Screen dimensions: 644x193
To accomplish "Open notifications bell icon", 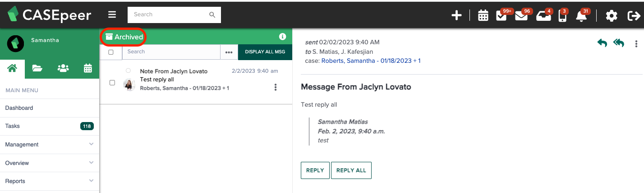I will tap(582, 16).
